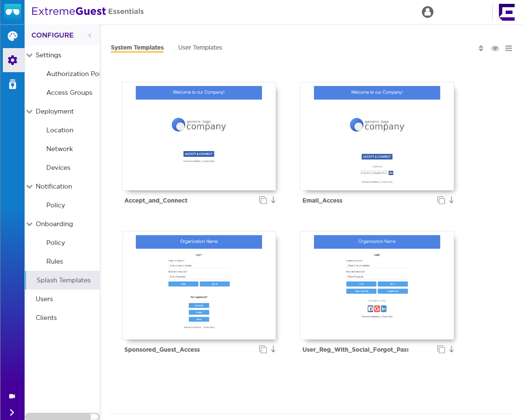Download the Email_Access template
This screenshot has height=420, width=523.
coord(451,199)
